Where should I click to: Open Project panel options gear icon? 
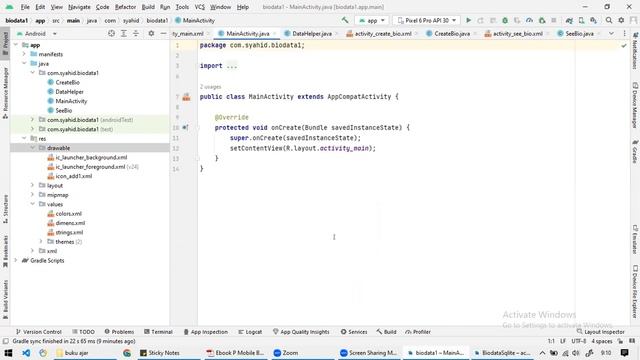151,33
